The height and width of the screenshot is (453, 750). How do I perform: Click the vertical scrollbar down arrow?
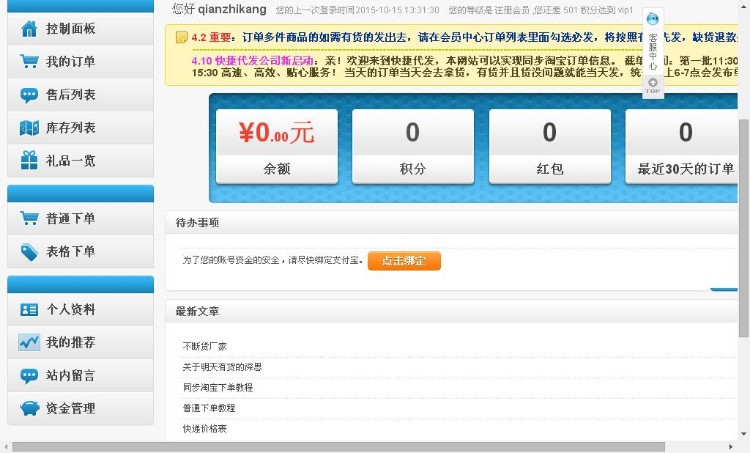click(744, 434)
